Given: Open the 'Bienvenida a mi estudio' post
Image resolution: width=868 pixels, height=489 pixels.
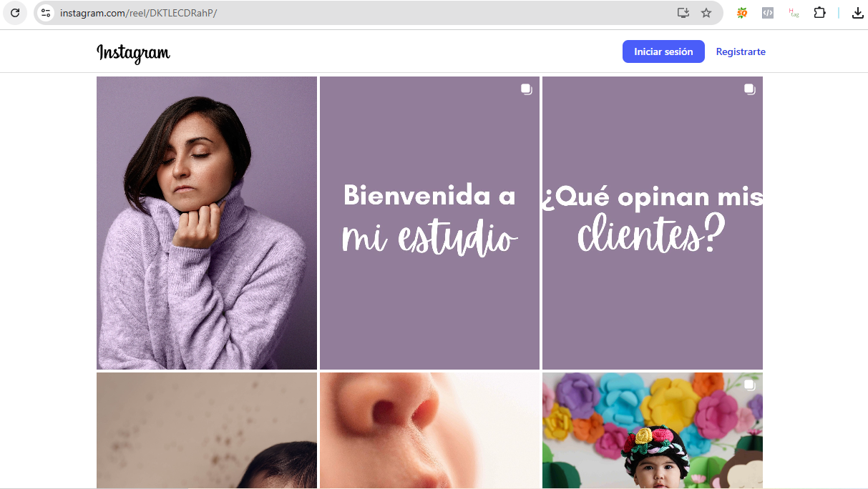Looking at the screenshot, I should pos(429,223).
